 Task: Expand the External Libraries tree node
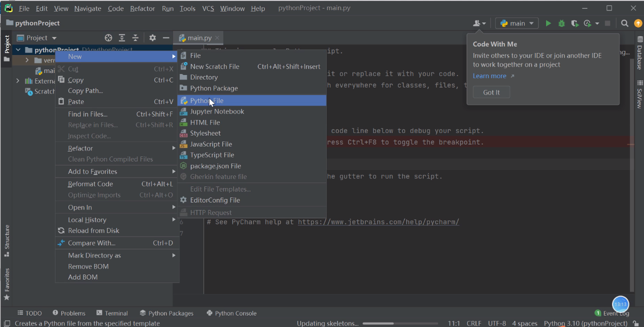tap(18, 81)
